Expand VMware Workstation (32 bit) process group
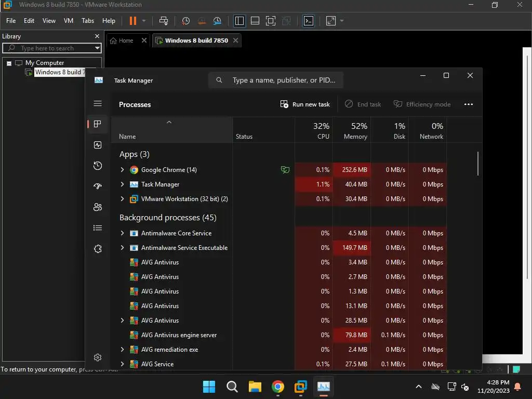Image resolution: width=532 pixels, height=399 pixels. coord(123,199)
